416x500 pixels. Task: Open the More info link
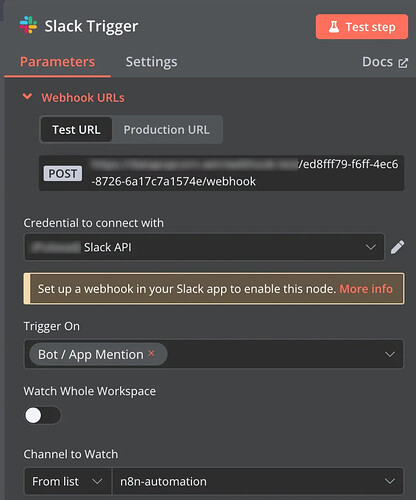[366, 289]
